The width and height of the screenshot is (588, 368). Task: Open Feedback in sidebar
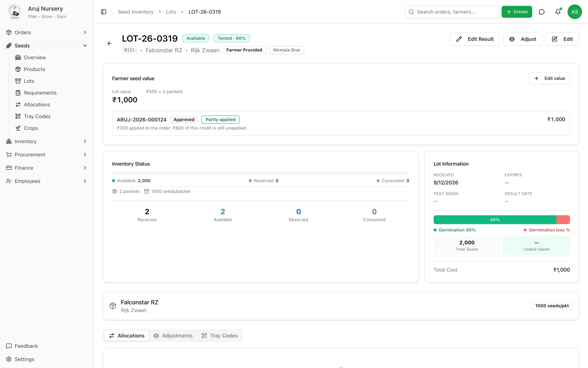[26, 346]
